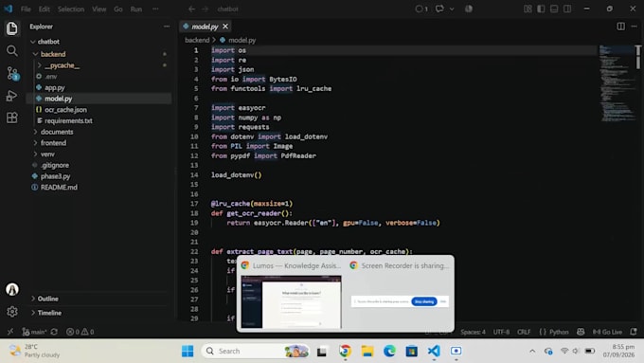Click the Accounts avatar icon
Viewport: 644px width, 363px height.
[12, 289]
